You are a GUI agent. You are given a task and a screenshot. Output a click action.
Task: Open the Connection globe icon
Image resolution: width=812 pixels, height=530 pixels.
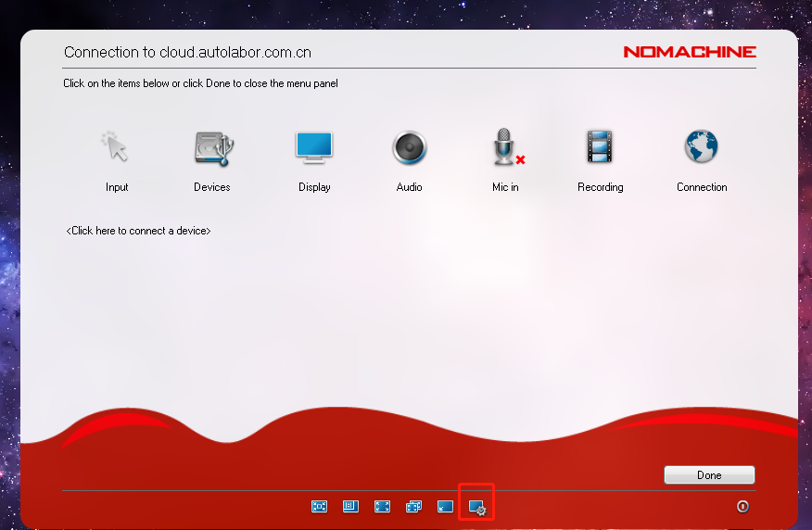(x=702, y=147)
